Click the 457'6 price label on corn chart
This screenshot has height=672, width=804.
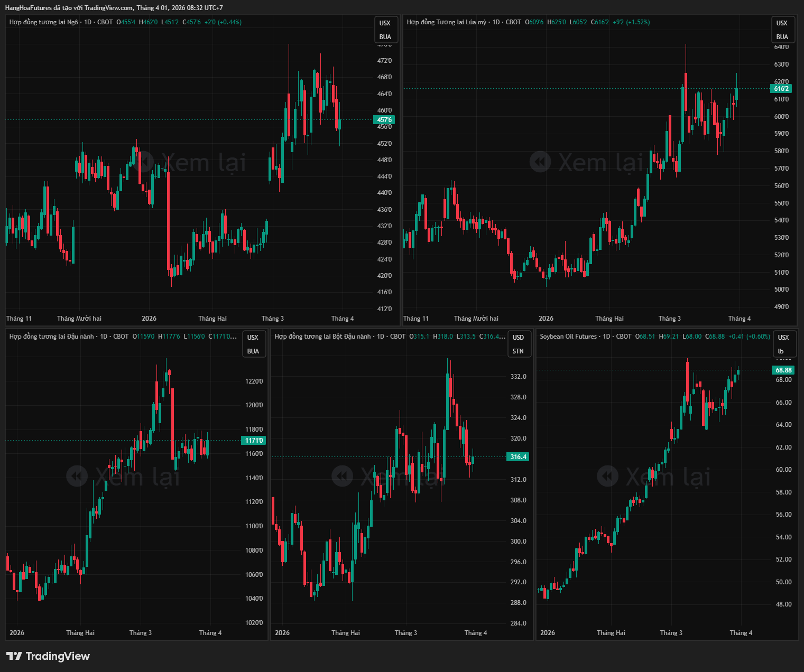pyautogui.click(x=384, y=120)
